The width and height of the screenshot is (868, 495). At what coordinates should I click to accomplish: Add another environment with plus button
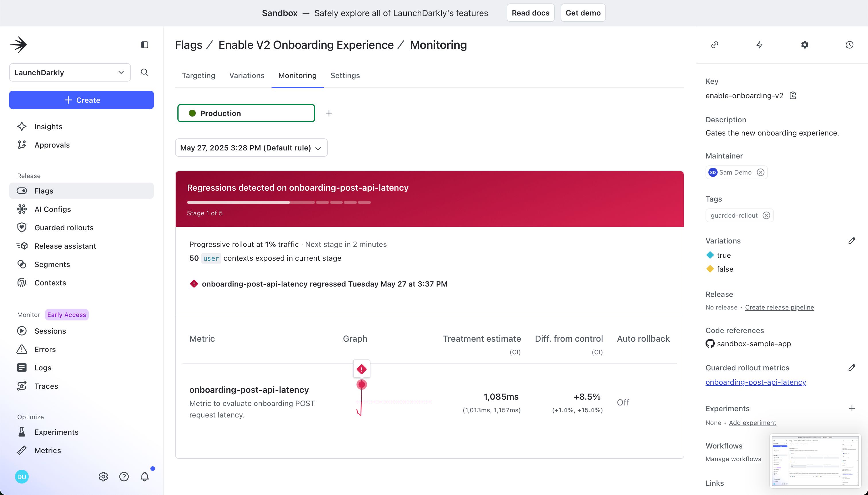click(x=329, y=113)
